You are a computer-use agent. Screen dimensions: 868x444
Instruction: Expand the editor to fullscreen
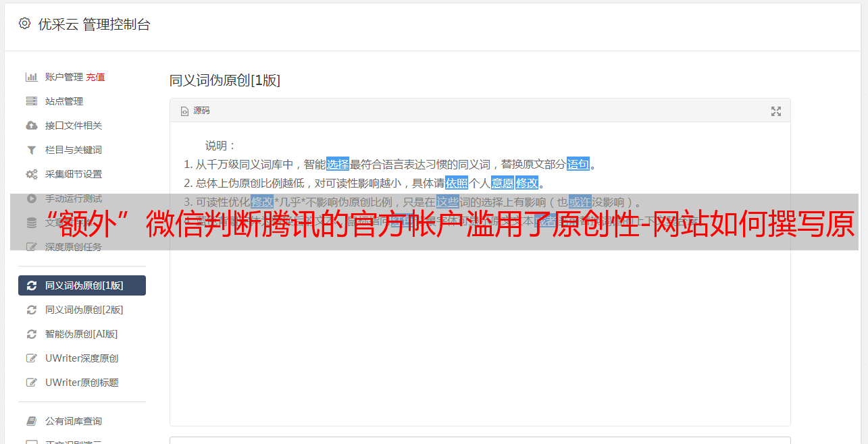(776, 111)
